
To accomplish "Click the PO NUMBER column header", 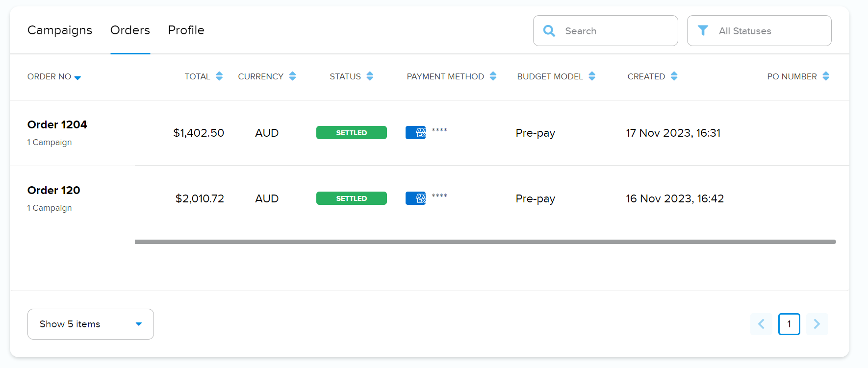I will pos(792,76).
